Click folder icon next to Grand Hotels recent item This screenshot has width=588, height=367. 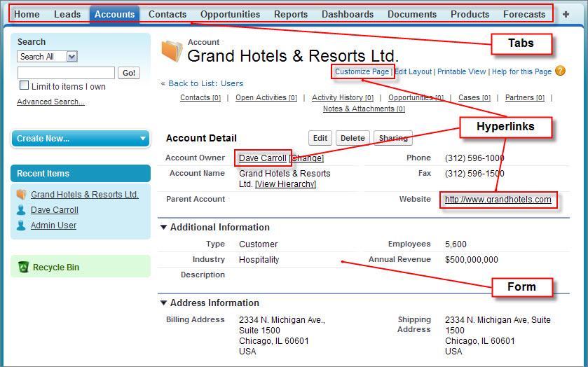(x=21, y=194)
